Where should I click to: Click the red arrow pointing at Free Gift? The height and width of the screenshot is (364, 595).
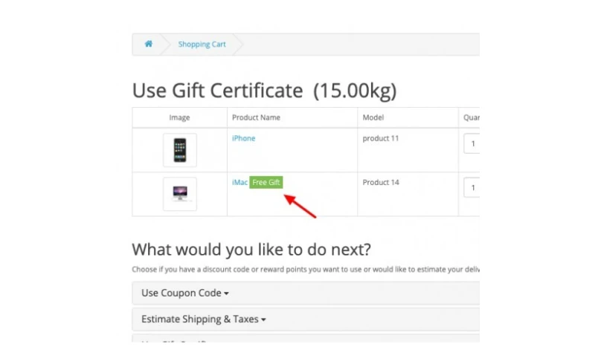point(300,206)
